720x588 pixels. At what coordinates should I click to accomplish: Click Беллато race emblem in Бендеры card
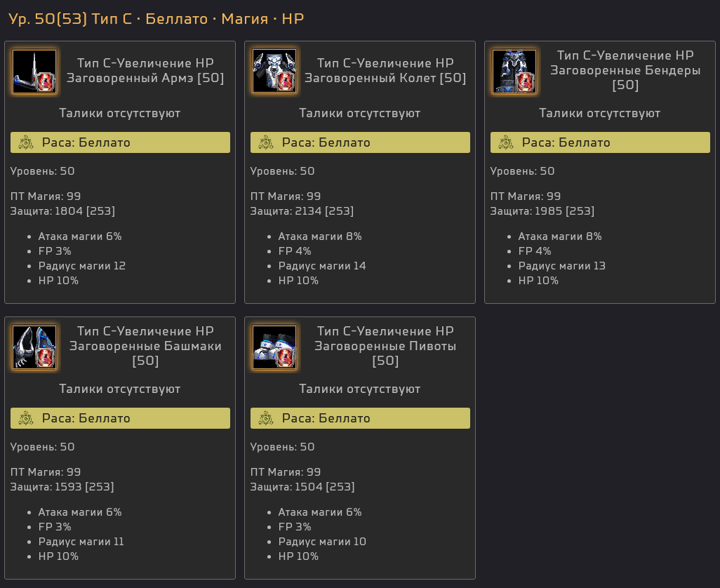506,142
